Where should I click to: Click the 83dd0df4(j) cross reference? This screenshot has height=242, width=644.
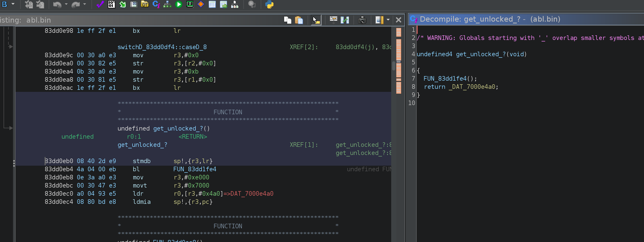355,47
